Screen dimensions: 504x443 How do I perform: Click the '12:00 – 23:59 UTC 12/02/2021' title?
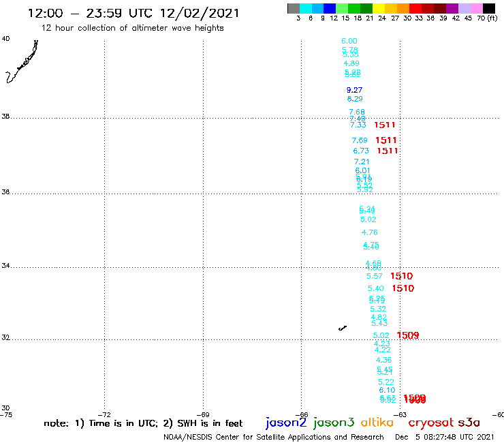click(133, 13)
